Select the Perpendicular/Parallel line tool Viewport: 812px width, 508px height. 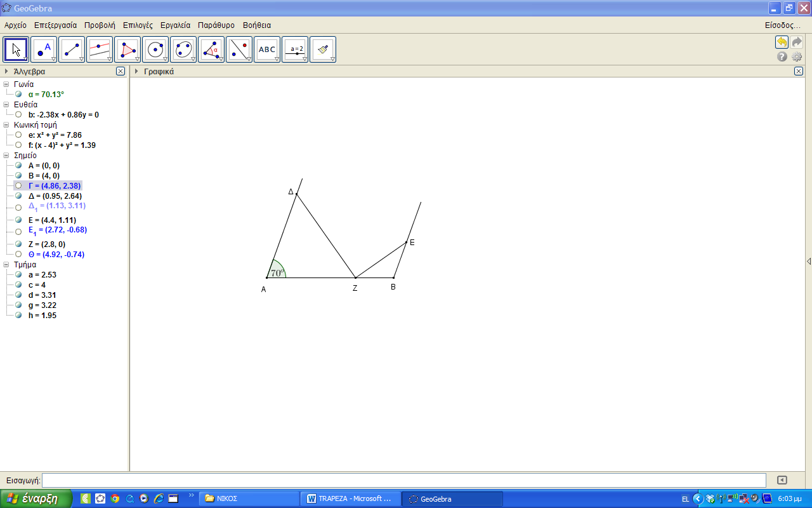click(100, 50)
